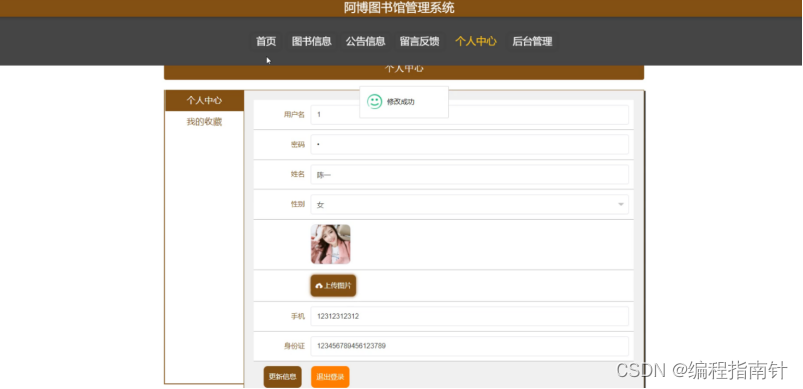
Task: Click the orange 退出登录 button
Action: [x=330, y=377]
